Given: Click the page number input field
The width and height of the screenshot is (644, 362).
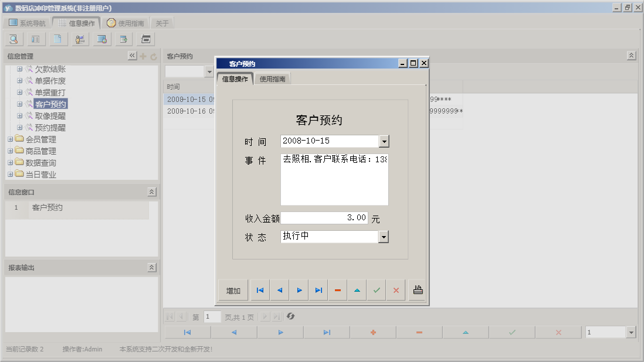Looking at the screenshot, I should tap(212, 317).
